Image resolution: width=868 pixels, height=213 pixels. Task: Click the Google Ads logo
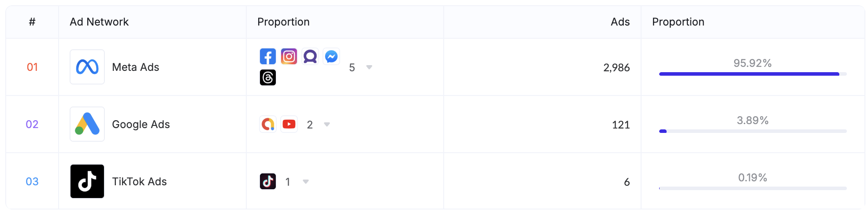pyautogui.click(x=87, y=124)
